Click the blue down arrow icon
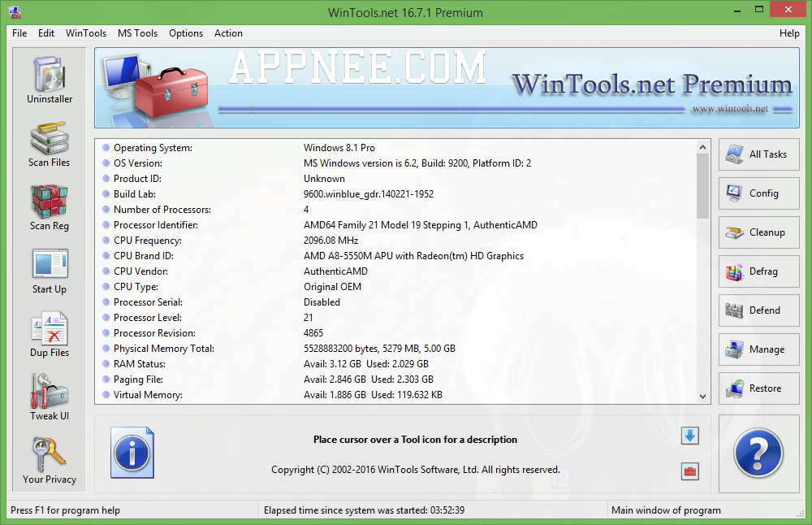The image size is (812, 525). click(x=689, y=436)
